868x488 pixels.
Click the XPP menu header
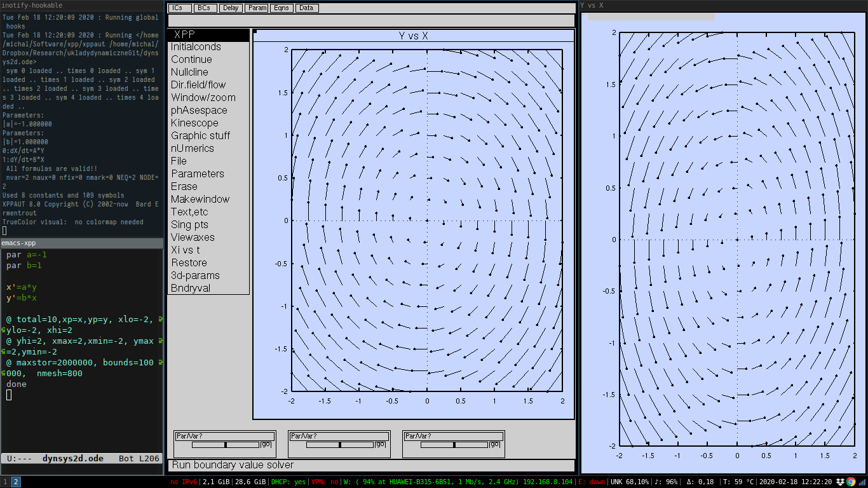point(208,34)
